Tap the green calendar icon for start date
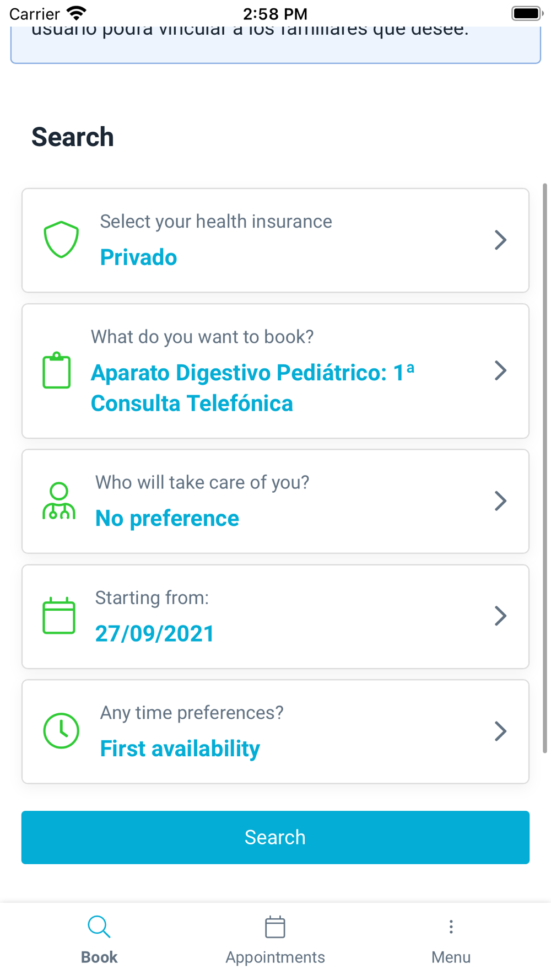The height and width of the screenshot is (980, 551). pyautogui.click(x=59, y=616)
